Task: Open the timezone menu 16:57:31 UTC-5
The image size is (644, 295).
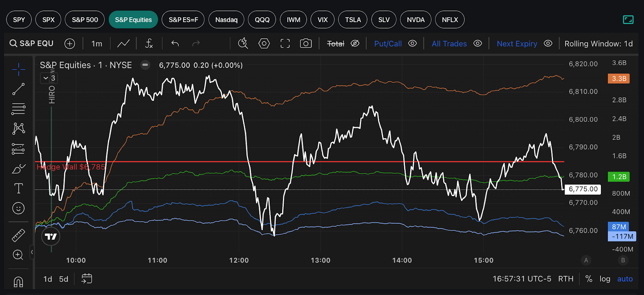Action: coord(522,279)
